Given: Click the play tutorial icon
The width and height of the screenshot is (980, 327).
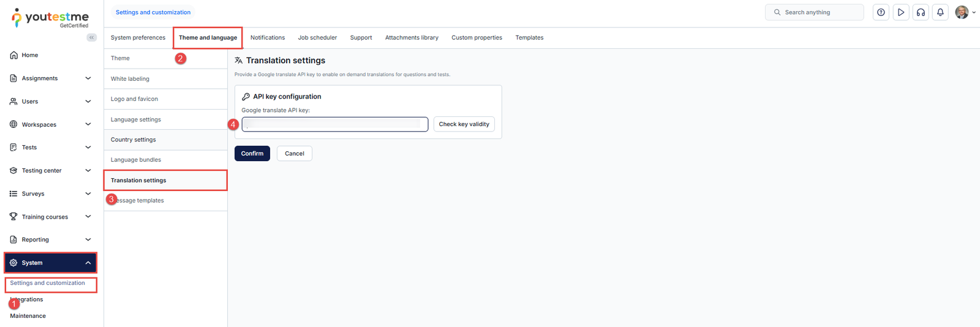Looking at the screenshot, I should click(x=901, y=12).
